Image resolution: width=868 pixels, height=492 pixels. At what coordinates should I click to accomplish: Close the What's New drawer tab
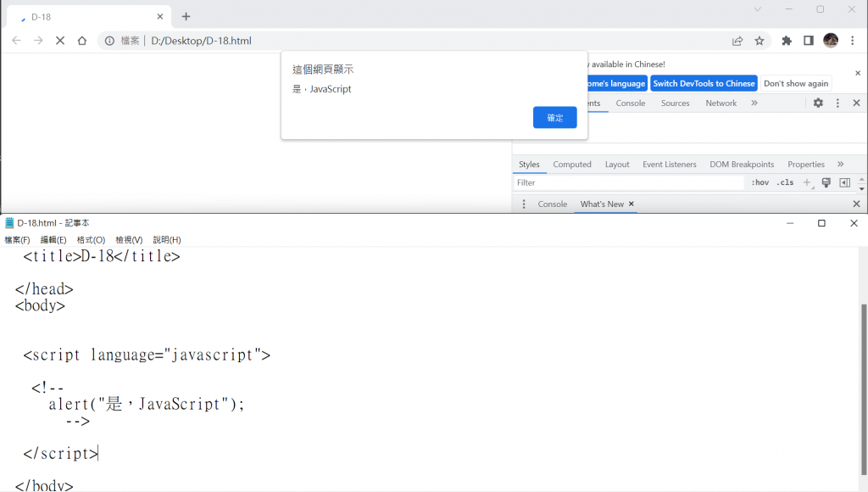coord(631,204)
